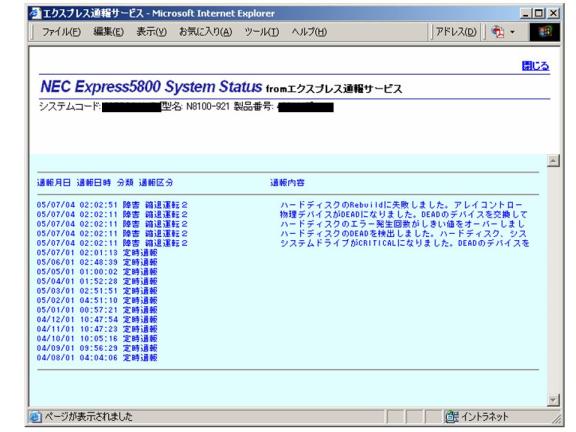
Task: Click the 通報区分 column header
Action: (x=156, y=183)
